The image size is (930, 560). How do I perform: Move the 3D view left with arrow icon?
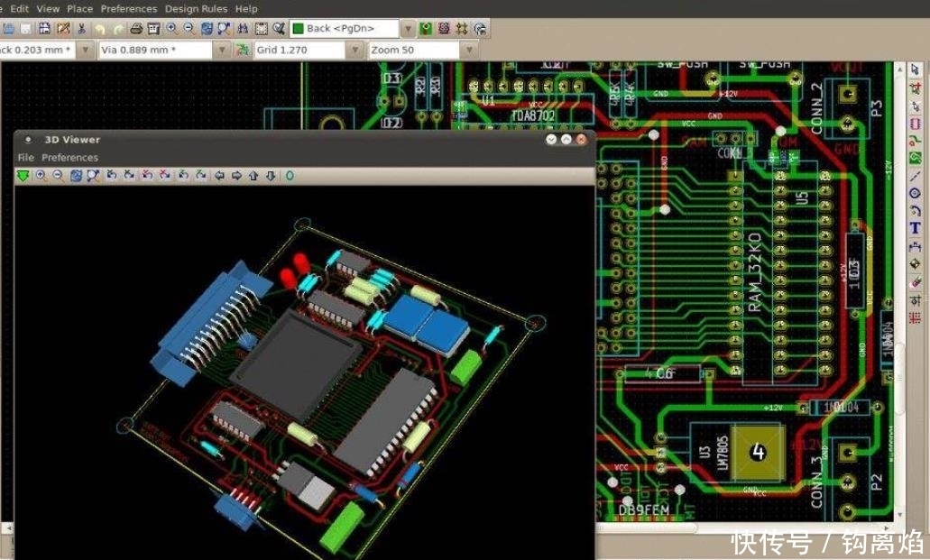[219, 176]
